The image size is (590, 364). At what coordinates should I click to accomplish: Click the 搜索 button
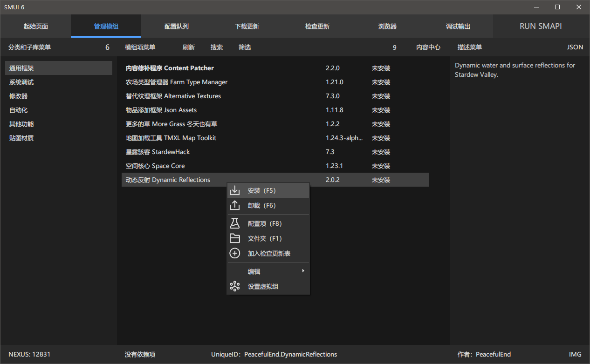point(217,47)
